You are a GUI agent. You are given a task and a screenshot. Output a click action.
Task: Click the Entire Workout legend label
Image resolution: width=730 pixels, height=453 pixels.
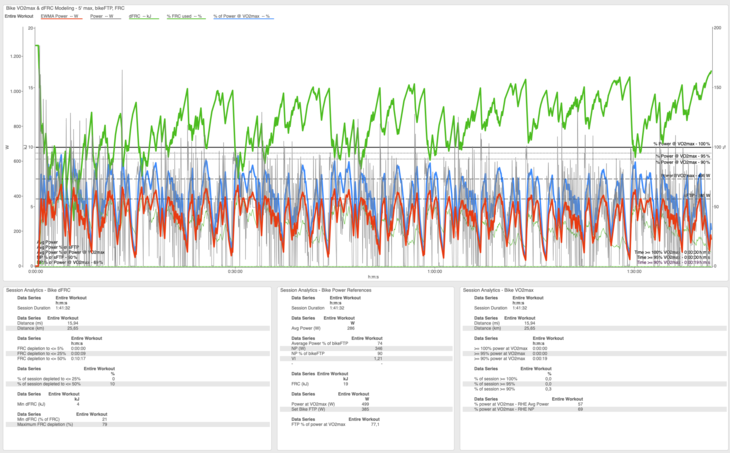(x=19, y=16)
